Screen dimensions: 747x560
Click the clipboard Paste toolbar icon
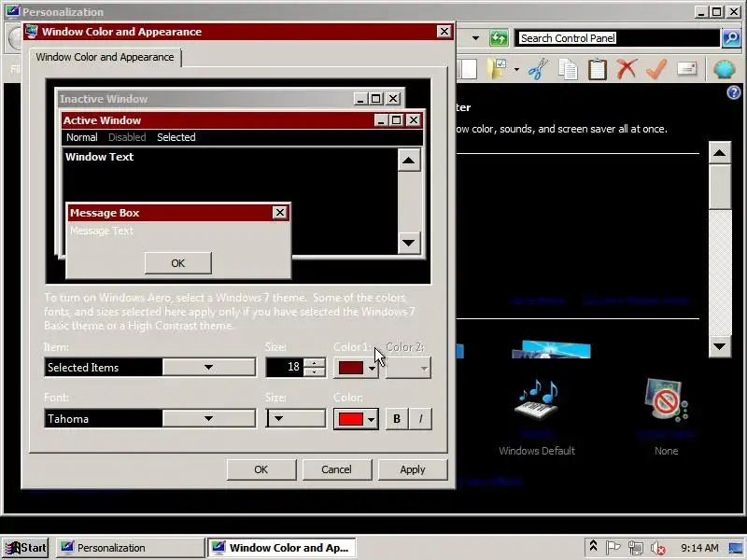coord(597,69)
